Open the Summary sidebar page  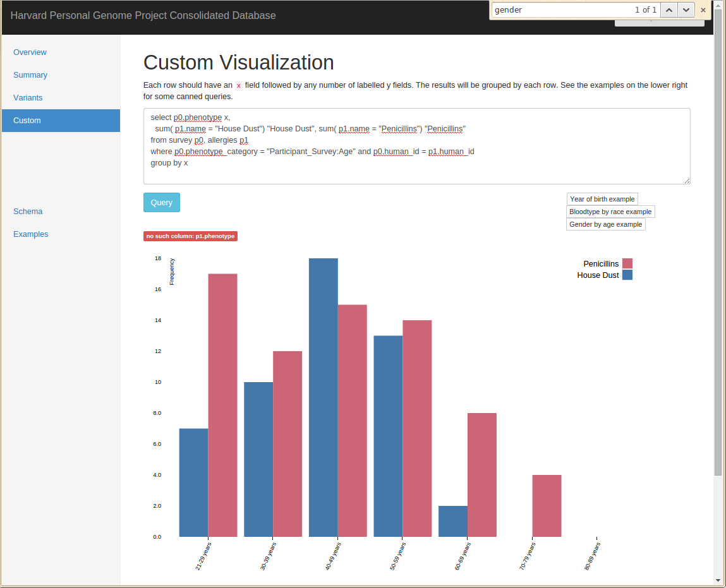tap(30, 75)
